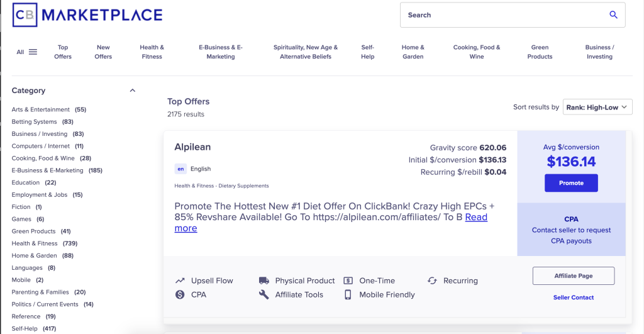Viewport: 644px width, 334px height.
Task: Filter by Betting Systems category
Action: tap(42, 121)
